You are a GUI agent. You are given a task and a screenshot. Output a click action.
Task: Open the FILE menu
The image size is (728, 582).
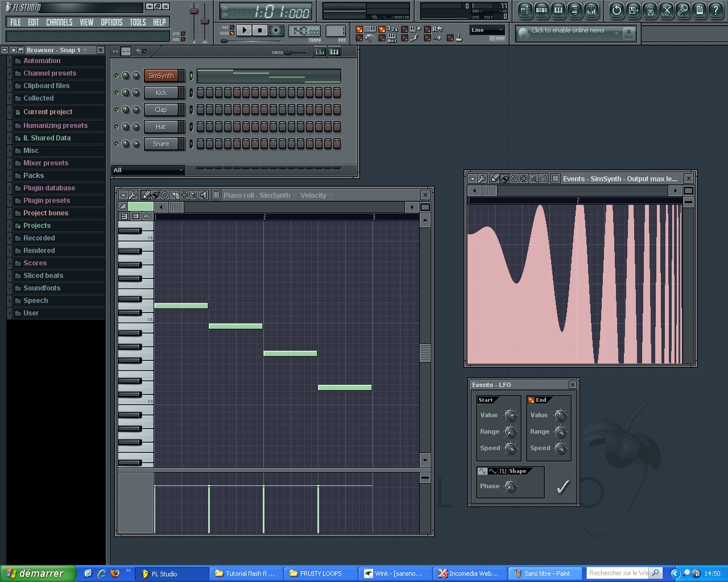tap(16, 22)
